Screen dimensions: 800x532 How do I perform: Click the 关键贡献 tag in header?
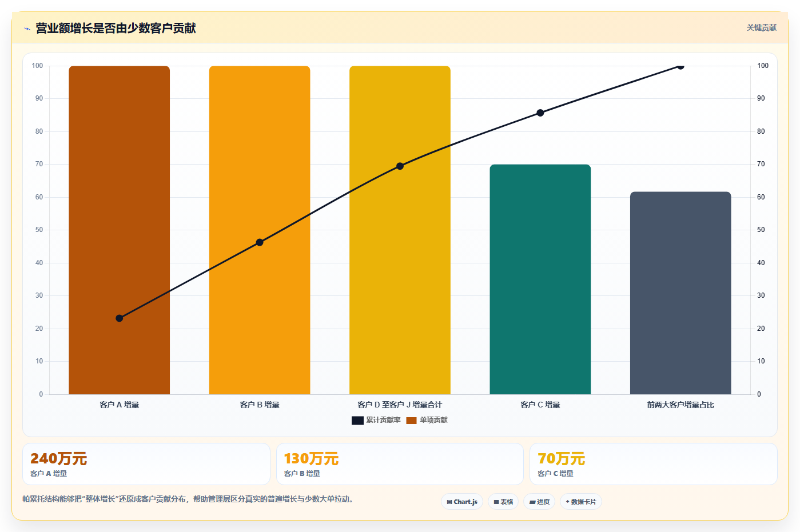[x=762, y=27]
